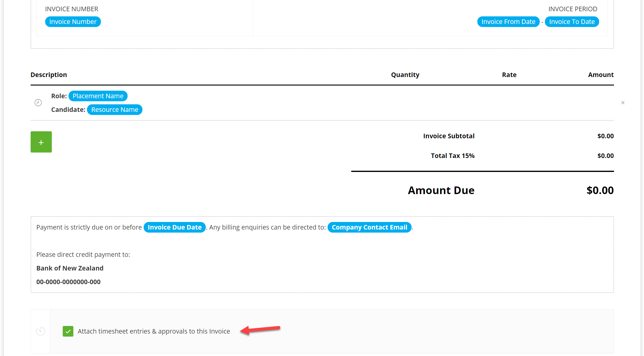
Task: Click the Quantity column header
Action: [x=405, y=75]
